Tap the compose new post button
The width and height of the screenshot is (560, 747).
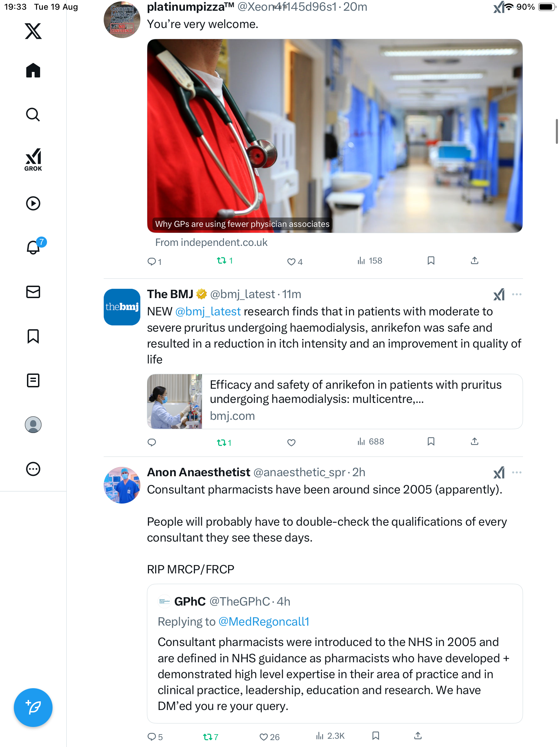33,708
